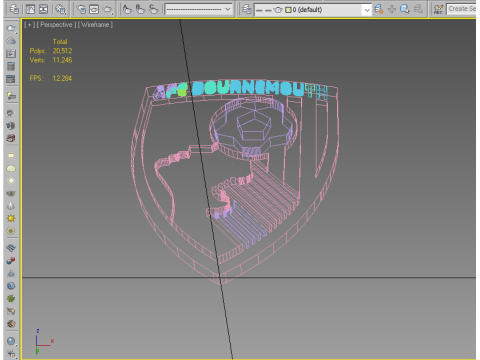Create a dome light from left toolbar
This screenshot has width=480, height=360.
point(11,168)
